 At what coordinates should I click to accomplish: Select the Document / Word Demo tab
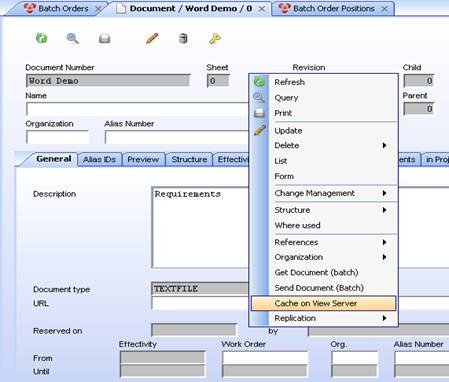[191, 8]
